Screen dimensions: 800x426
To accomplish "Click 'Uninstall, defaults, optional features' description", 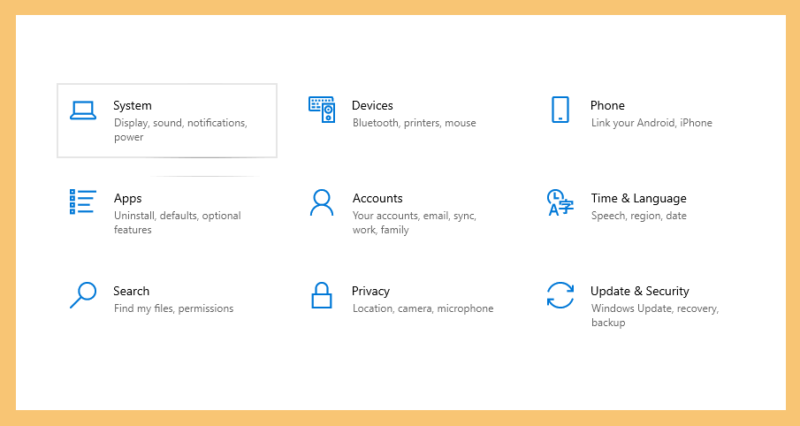I will coord(177,222).
